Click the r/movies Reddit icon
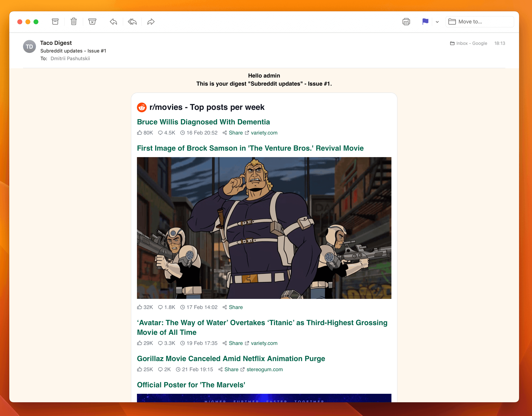The width and height of the screenshot is (532, 416). tap(142, 107)
